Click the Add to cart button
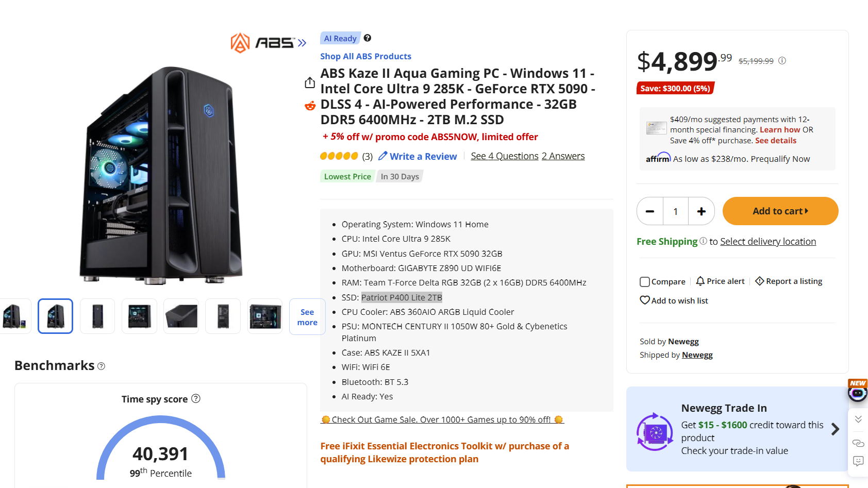The height and width of the screenshot is (488, 868). coord(779,211)
